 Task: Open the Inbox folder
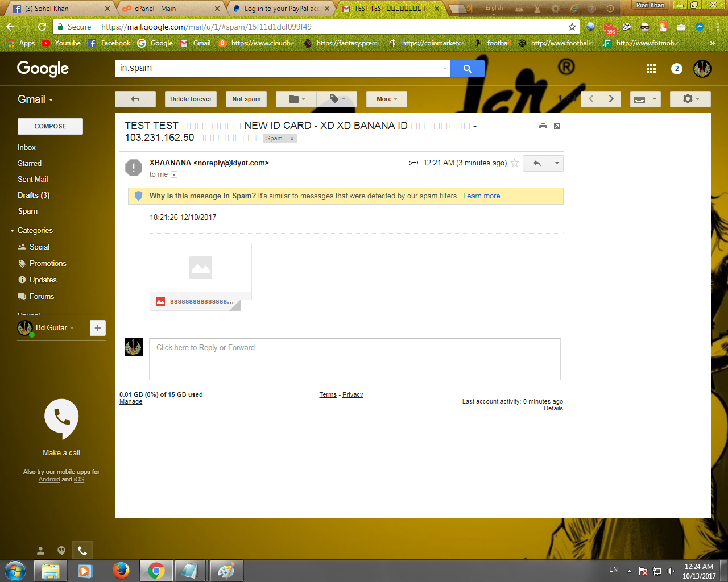click(27, 147)
